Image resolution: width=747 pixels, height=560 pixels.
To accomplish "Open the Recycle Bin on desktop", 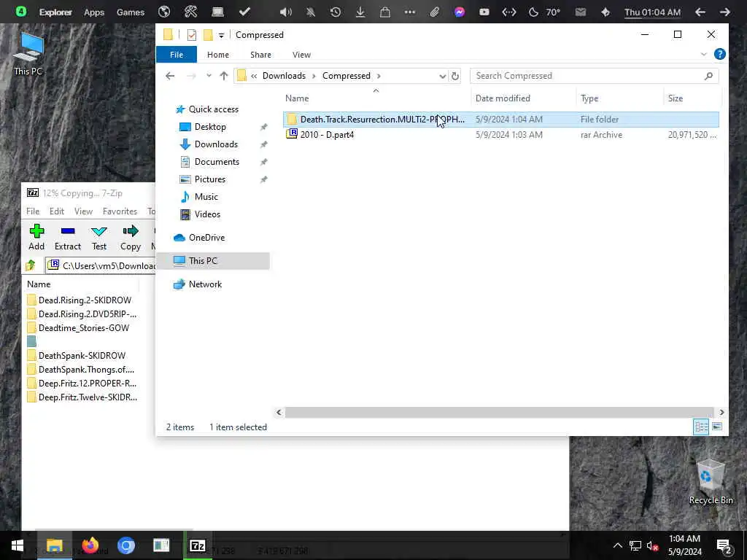I will [711, 482].
